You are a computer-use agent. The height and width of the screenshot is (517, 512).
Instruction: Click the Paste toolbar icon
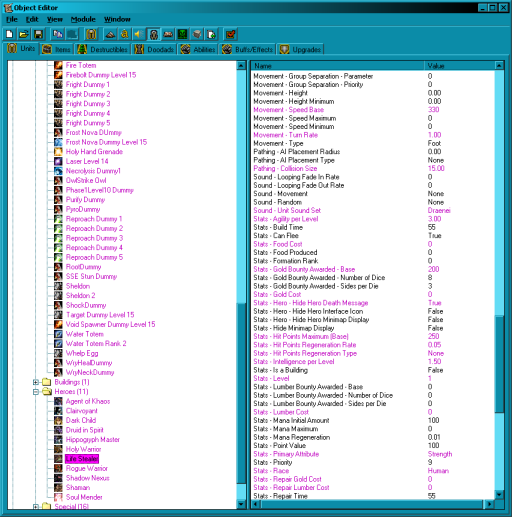72,34
